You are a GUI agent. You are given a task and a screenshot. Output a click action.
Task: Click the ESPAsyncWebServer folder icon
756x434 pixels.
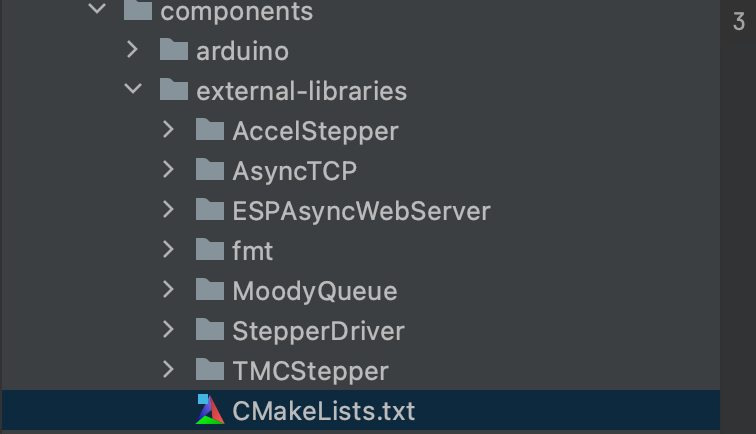pyautogui.click(x=210, y=210)
